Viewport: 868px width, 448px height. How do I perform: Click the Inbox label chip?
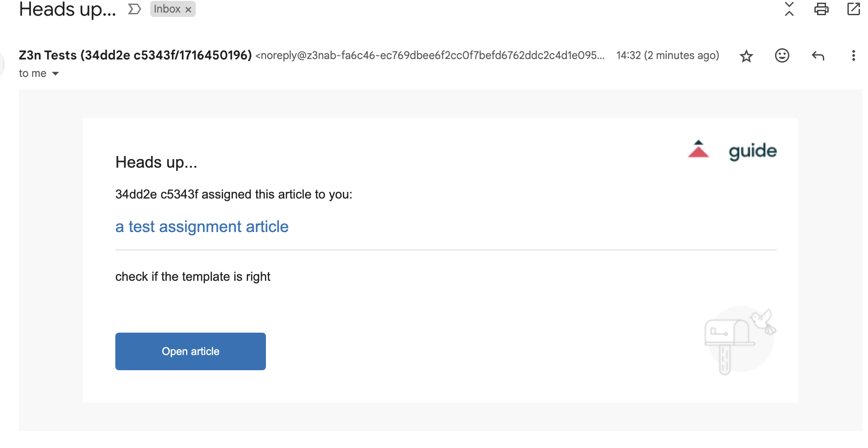tap(167, 9)
